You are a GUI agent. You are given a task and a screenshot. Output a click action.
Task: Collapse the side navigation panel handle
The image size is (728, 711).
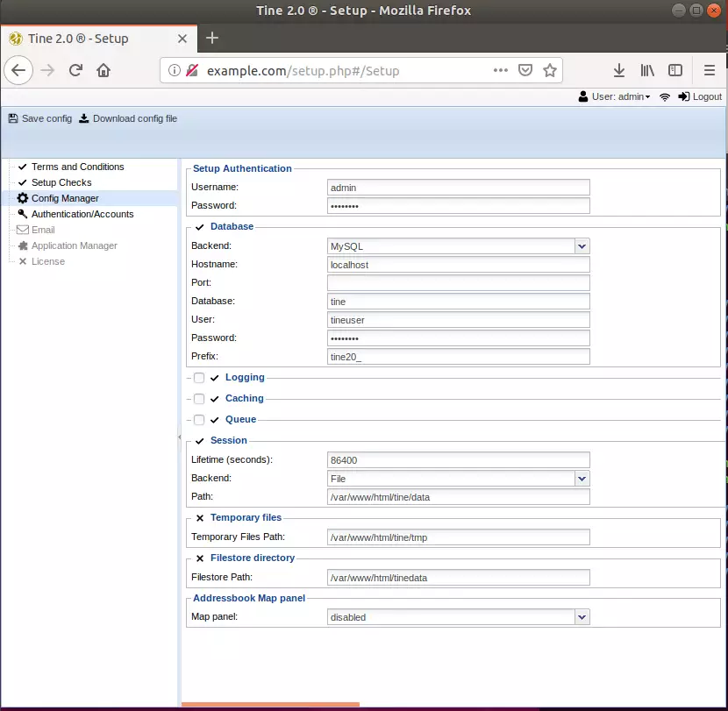pos(179,437)
